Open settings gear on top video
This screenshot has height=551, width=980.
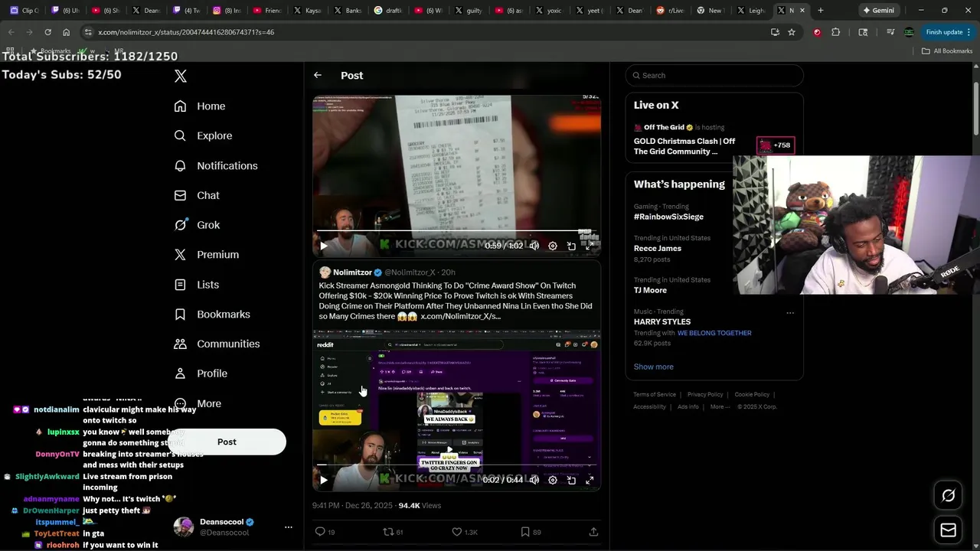[x=553, y=246]
